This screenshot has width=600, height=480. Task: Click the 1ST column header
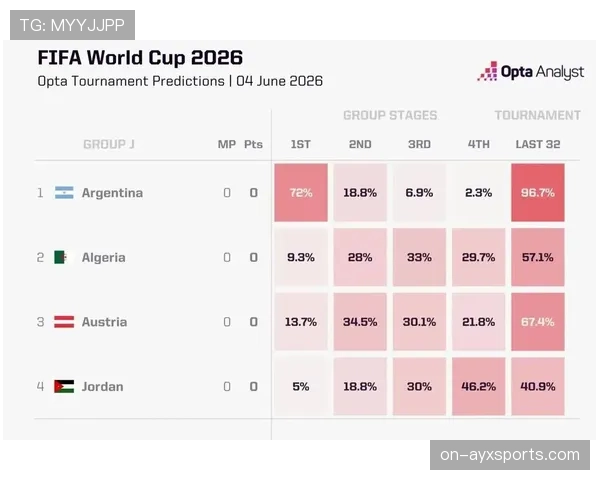301,144
